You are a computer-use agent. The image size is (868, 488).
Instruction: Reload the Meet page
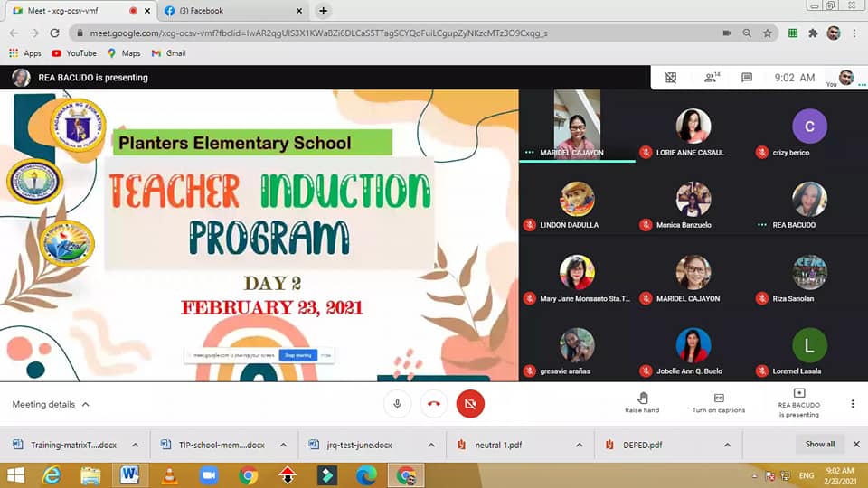54,33
